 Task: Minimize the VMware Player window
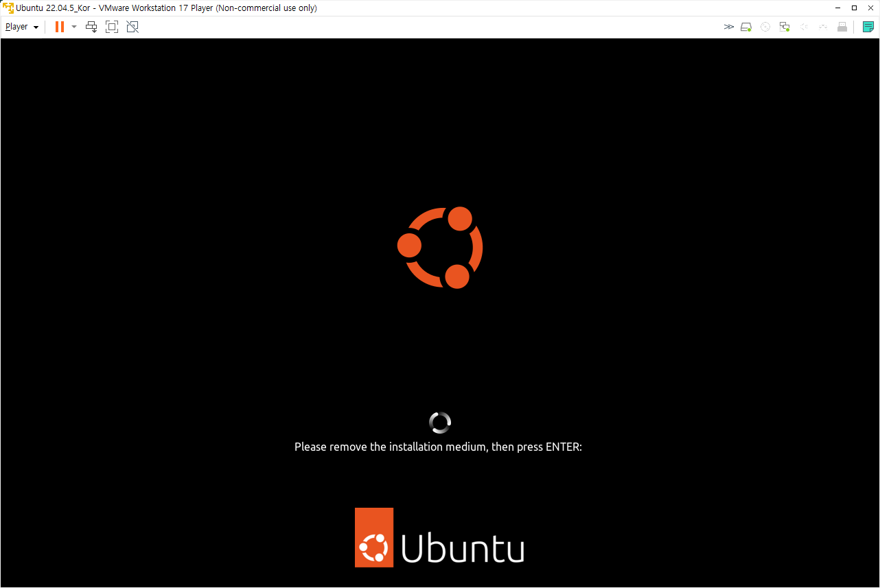coord(838,8)
